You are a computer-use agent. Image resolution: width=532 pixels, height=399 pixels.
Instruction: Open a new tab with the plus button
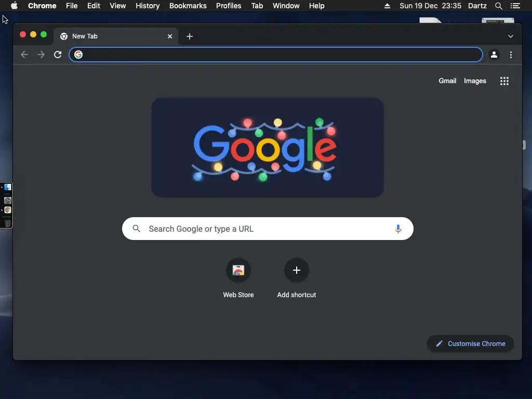click(x=190, y=36)
